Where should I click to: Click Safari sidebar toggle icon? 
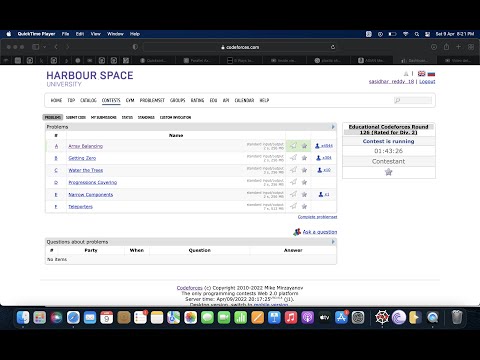click(x=36, y=47)
